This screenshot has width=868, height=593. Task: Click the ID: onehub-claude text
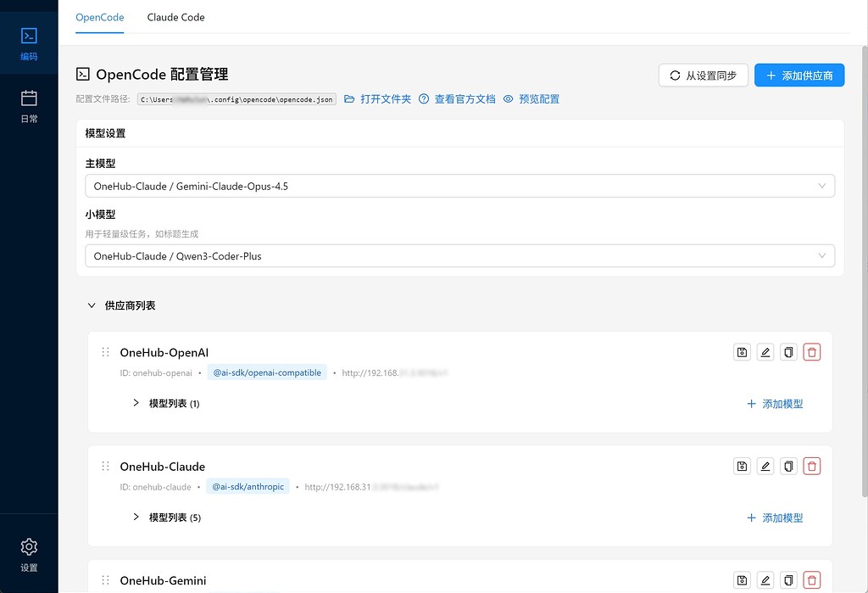[x=156, y=487]
